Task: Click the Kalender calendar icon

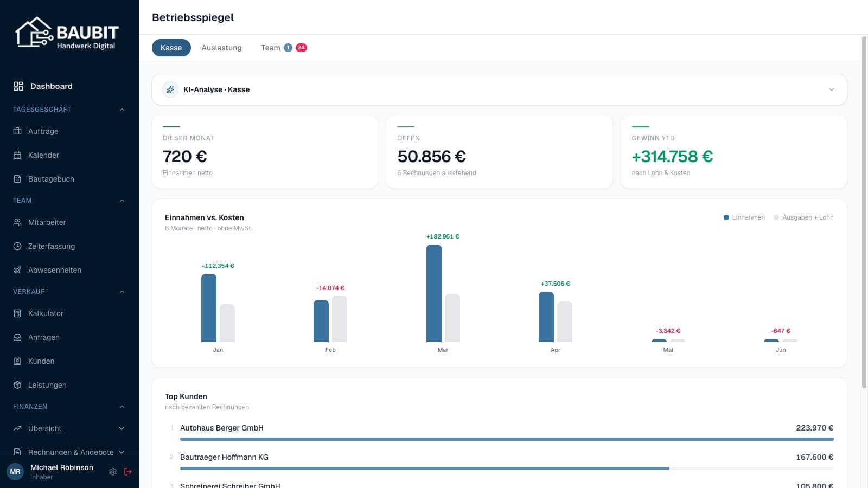Action: 17,155
